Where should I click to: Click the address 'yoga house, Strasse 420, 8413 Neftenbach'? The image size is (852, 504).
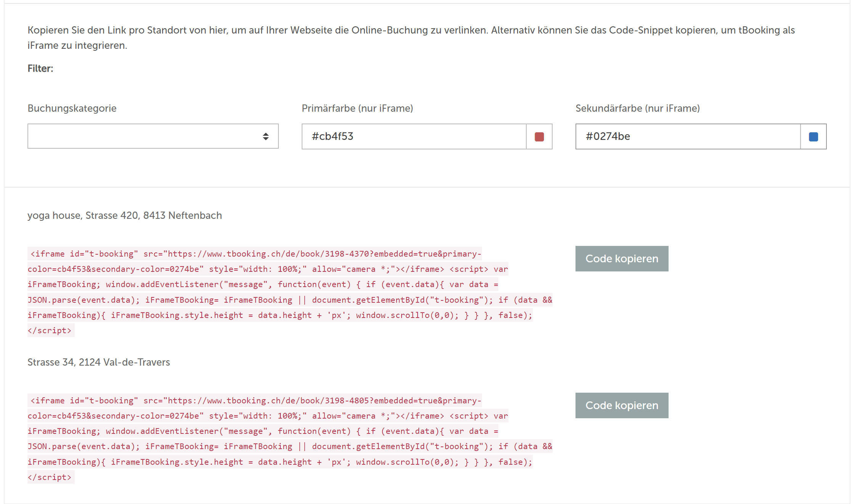(125, 215)
